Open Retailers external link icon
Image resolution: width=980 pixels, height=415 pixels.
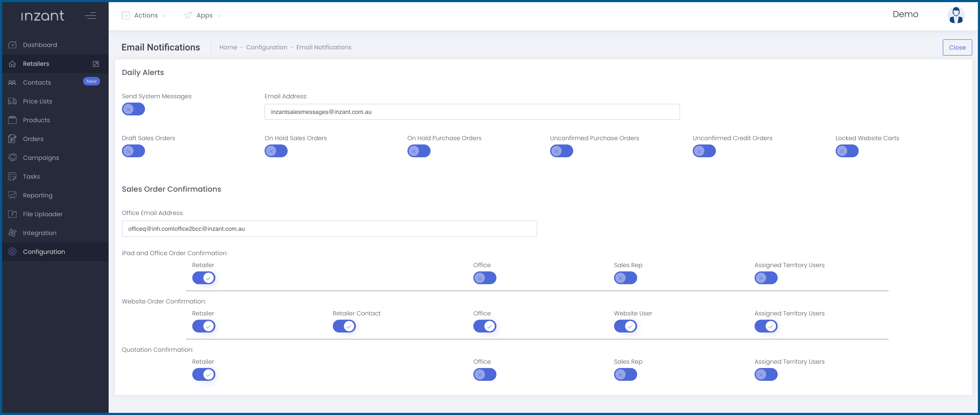[96, 64]
